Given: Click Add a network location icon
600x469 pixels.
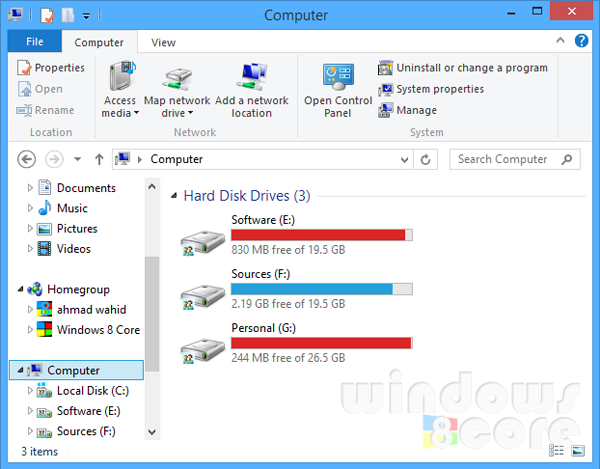Looking at the screenshot, I should coord(250,78).
